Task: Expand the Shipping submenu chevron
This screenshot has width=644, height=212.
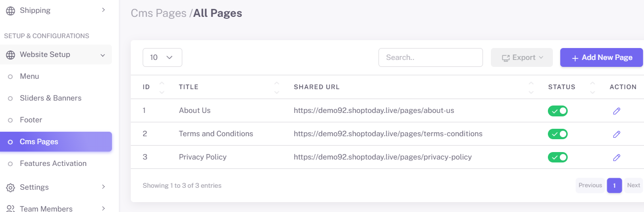Action: coord(103,10)
